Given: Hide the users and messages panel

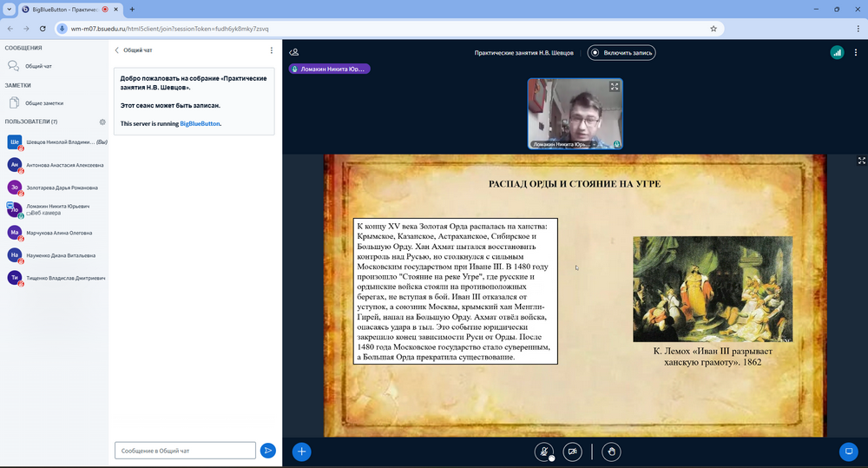Looking at the screenshot, I should click(x=294, y=52).
